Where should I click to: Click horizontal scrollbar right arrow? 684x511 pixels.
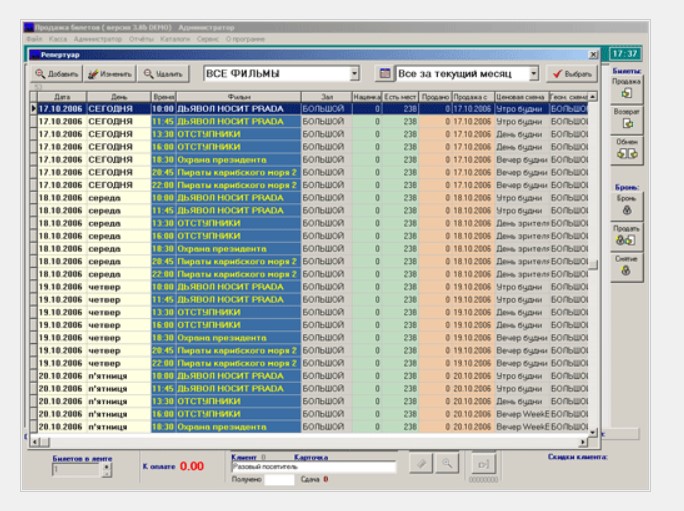583,442
